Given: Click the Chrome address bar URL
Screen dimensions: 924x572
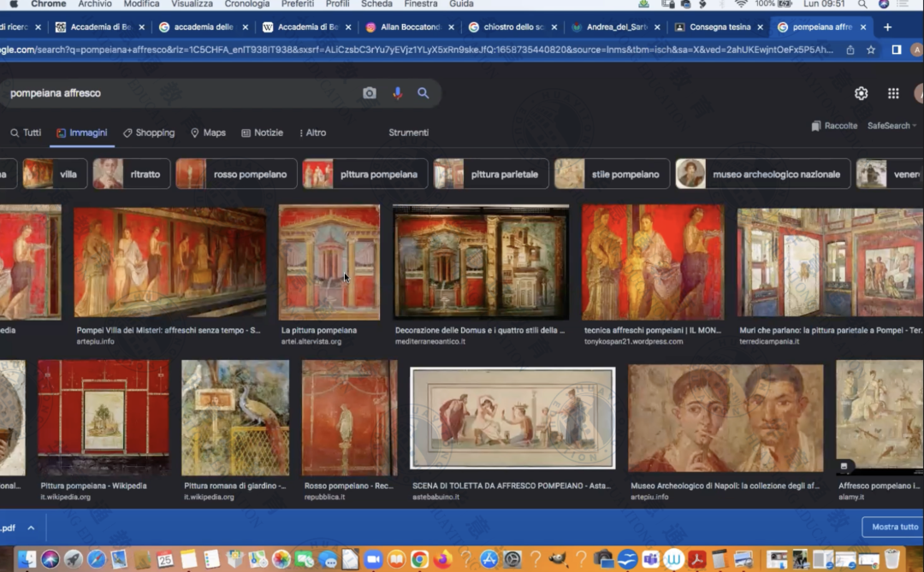Looking at the screenshot, I should pos(416,50).
